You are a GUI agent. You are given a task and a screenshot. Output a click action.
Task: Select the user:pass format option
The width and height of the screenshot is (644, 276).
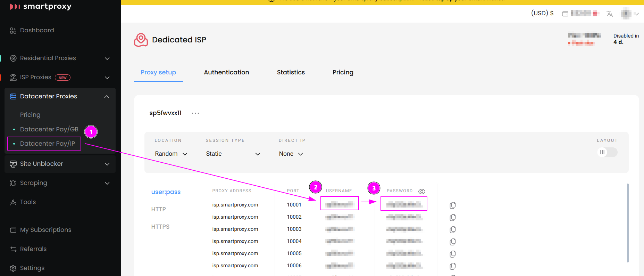pos(166,192)
